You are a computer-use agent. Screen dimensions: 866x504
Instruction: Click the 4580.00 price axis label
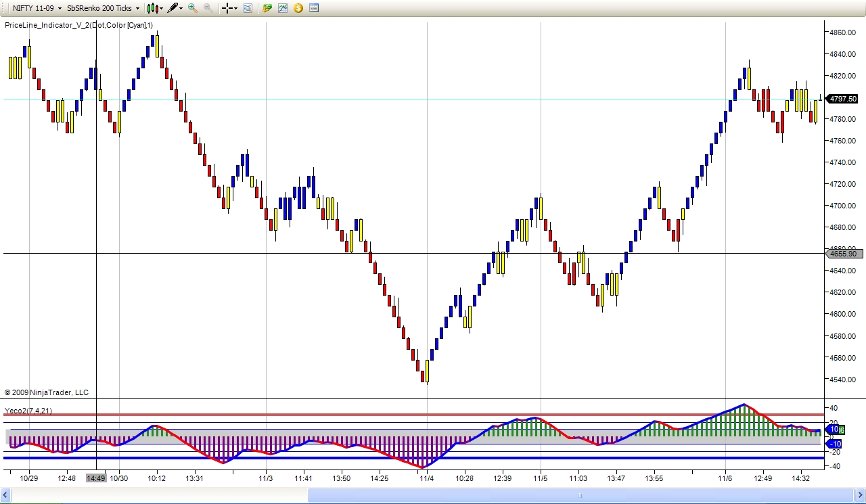(842, 336)
